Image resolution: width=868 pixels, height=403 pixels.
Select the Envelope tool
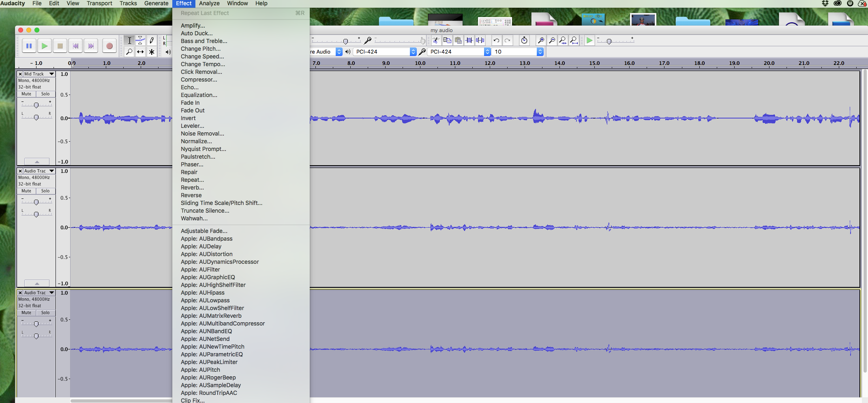point(140,40)
